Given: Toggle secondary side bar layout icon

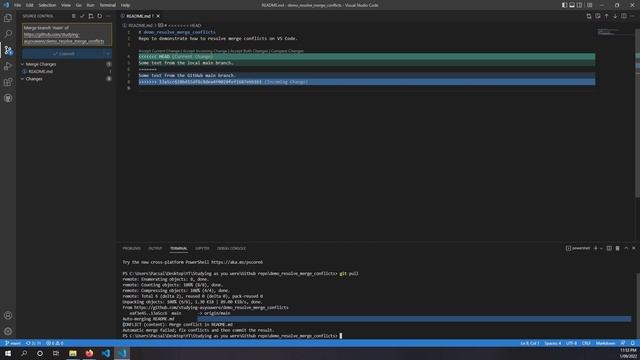Looking at the screenshot, I should pyautogui.click(x=580, y=5).
